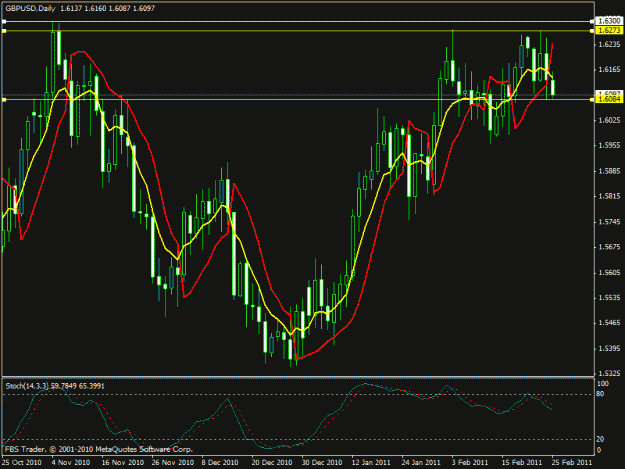This screenshot has height=469, width=625.
Task: Click the 1.5605 price axis label
Action: tap(609, 273)
